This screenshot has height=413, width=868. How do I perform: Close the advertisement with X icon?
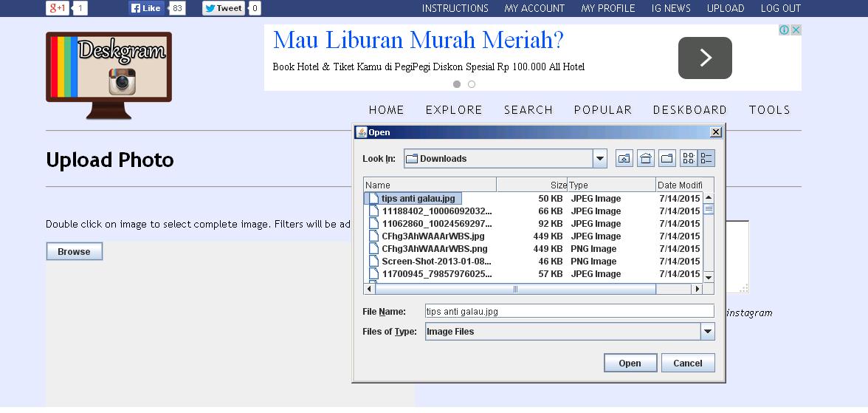796,30
